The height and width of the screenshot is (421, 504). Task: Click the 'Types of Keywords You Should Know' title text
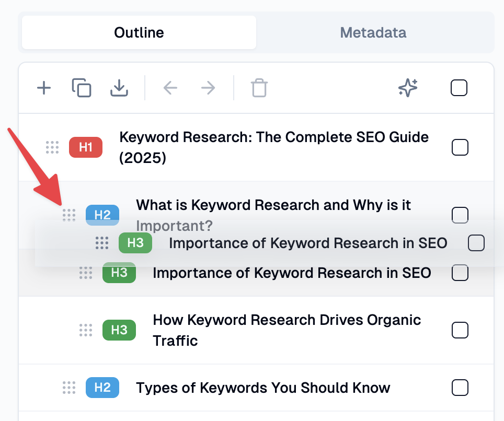click(x=263, y=388)
